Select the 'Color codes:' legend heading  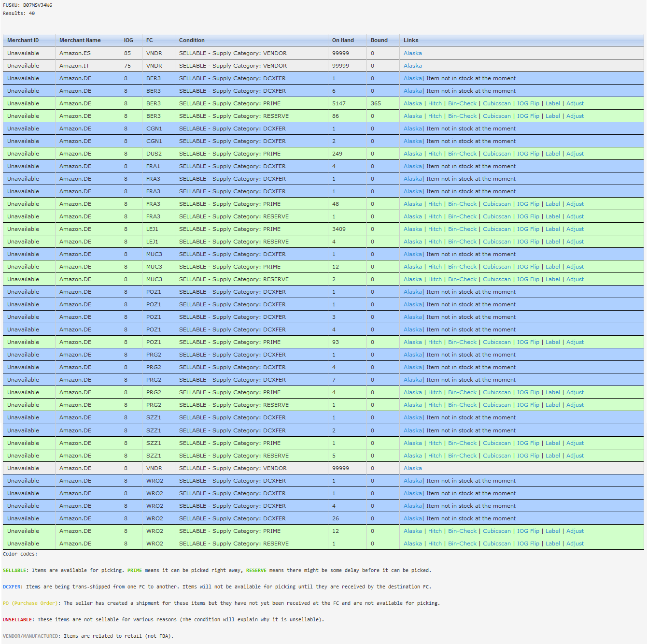[20, 554]
